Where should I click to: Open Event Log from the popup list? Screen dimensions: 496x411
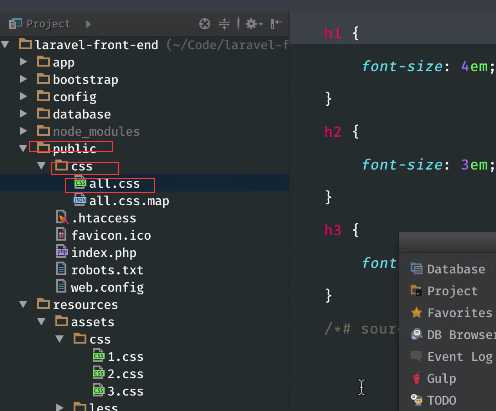click(x=460, y=357)
